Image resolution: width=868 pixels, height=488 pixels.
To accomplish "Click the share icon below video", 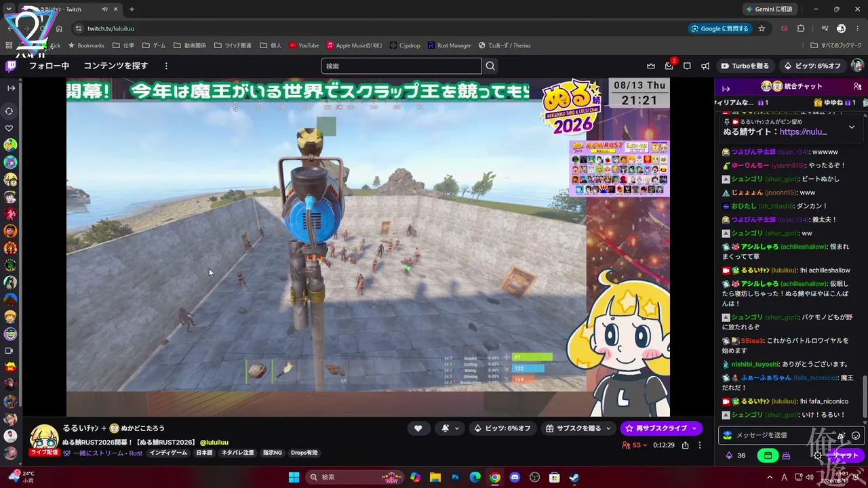I will (x=686, y=445).
